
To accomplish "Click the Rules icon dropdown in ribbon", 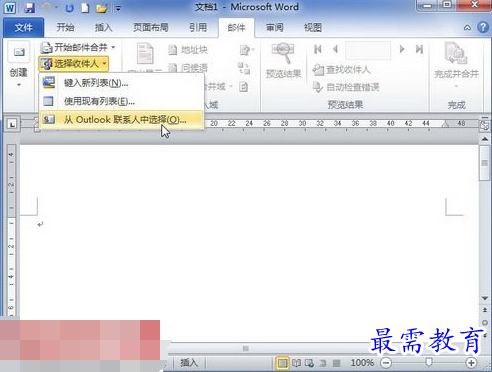I will [247, 50].
